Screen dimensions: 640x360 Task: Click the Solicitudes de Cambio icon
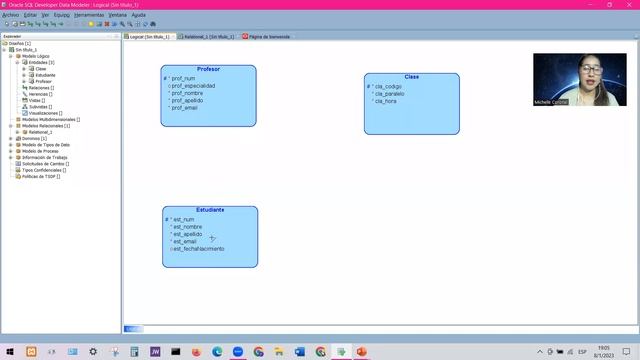(x=18, y=164)
